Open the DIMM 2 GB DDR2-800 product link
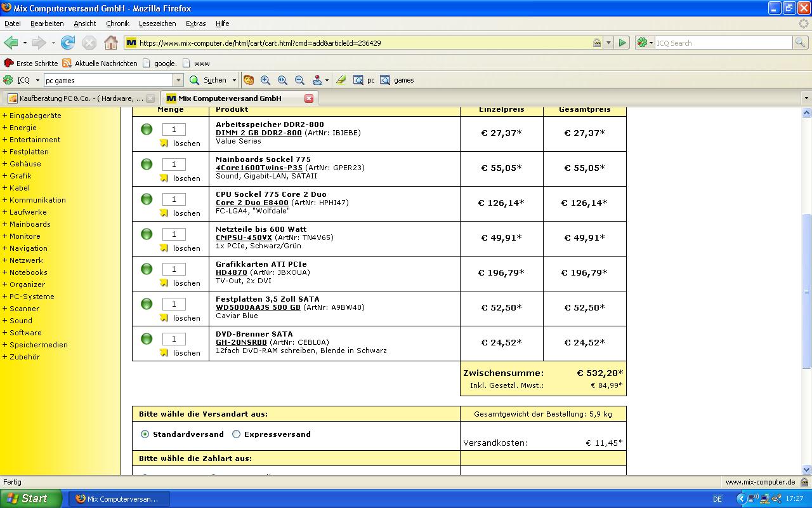The width and height of the screenshot is (812, 508). click(259, 133)
